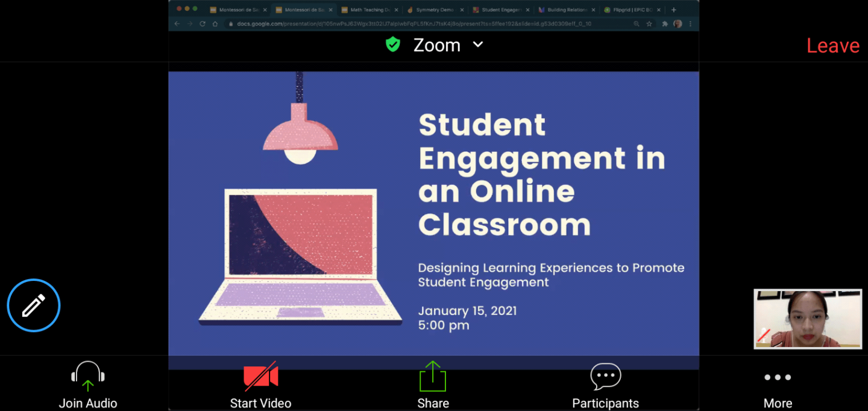Image resolution: width=868 pixels, height=411 pixels.
Task: Toggle Start Video to turn camera on
Action: tap(260, 375)
